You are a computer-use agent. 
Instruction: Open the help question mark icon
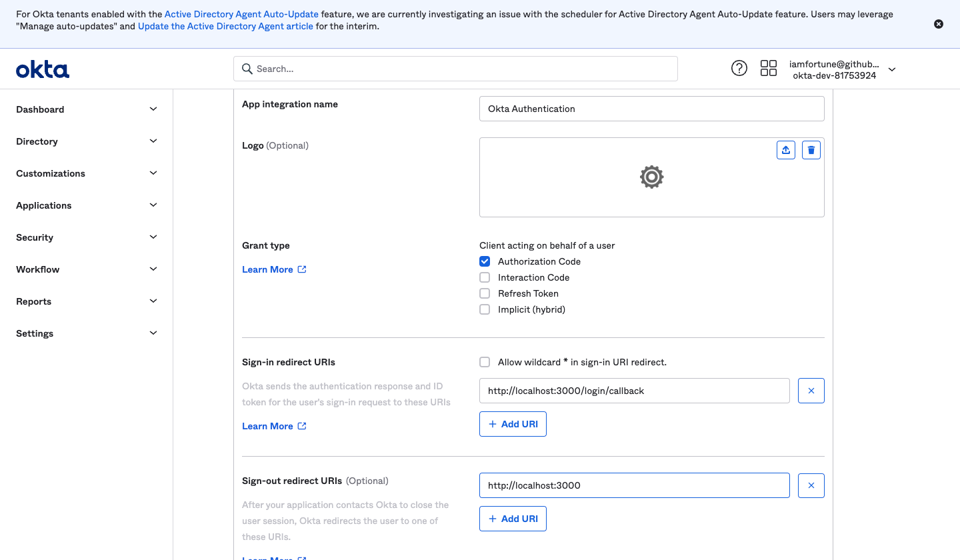click(739, 68)
